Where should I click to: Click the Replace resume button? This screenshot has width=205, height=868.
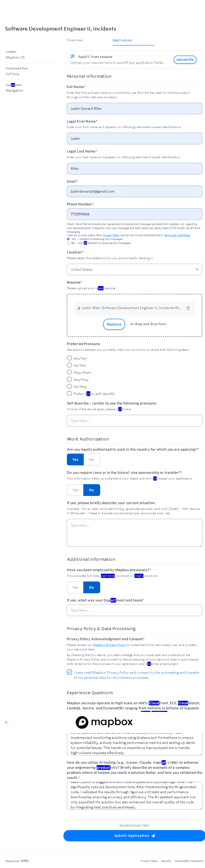coord(114,324)
